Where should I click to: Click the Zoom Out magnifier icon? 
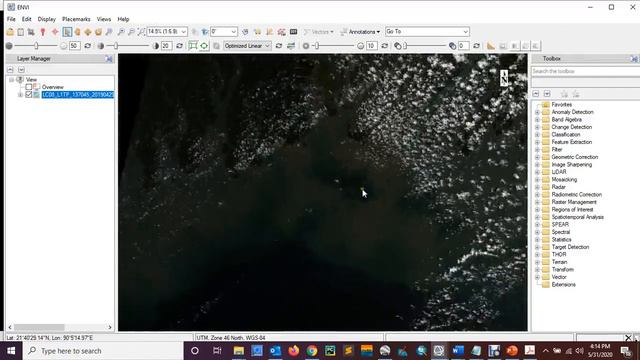pos(131,32)
